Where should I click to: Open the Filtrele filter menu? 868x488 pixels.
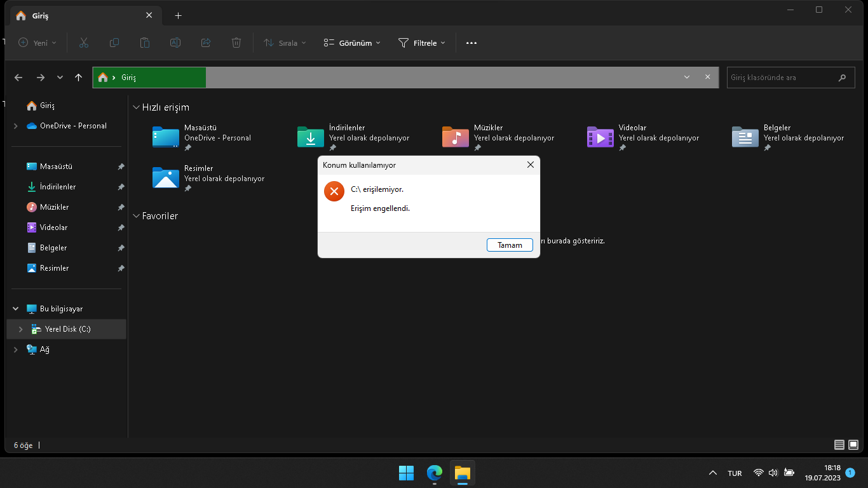tap(422, 43)
